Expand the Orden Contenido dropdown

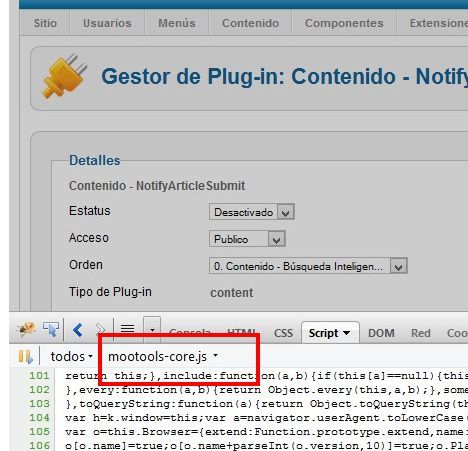coord(308,266)
